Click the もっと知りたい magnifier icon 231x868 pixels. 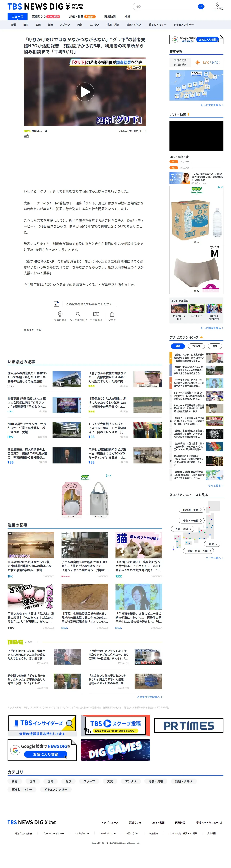click(78, 314)
